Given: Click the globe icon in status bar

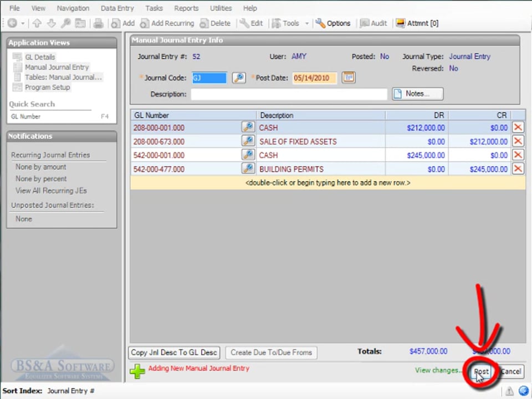Looking at the screenshot, I should click(524, 391).
